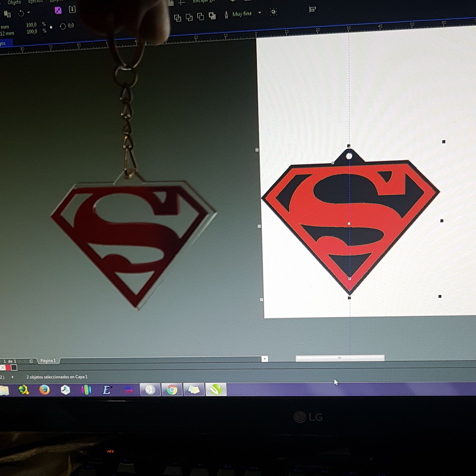Image resolution: width=476 pixels, height=476 pixels.
Task: Launch Firefox from the taskbar
Action: tap(44, 390)
